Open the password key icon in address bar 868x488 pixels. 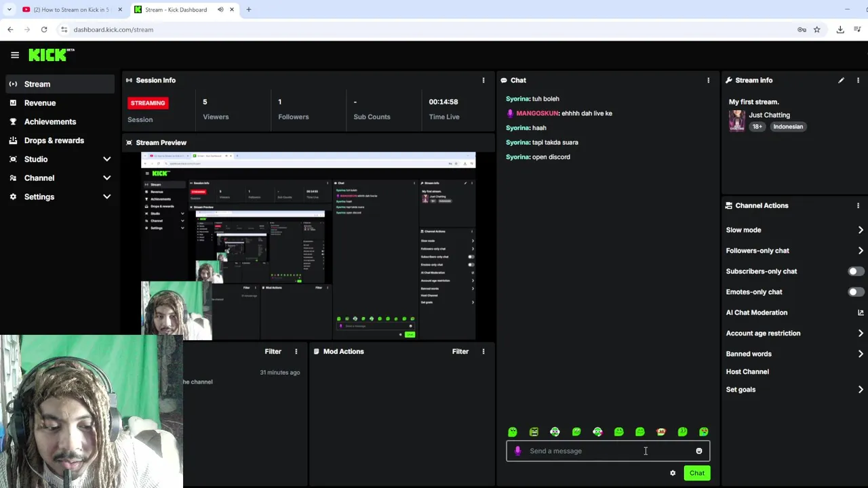point(802,29)
